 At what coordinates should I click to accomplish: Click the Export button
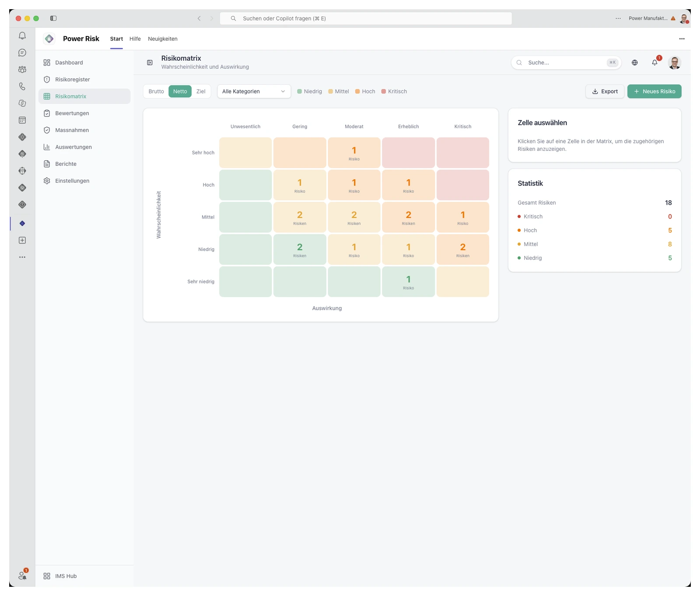tap(605, 91)
